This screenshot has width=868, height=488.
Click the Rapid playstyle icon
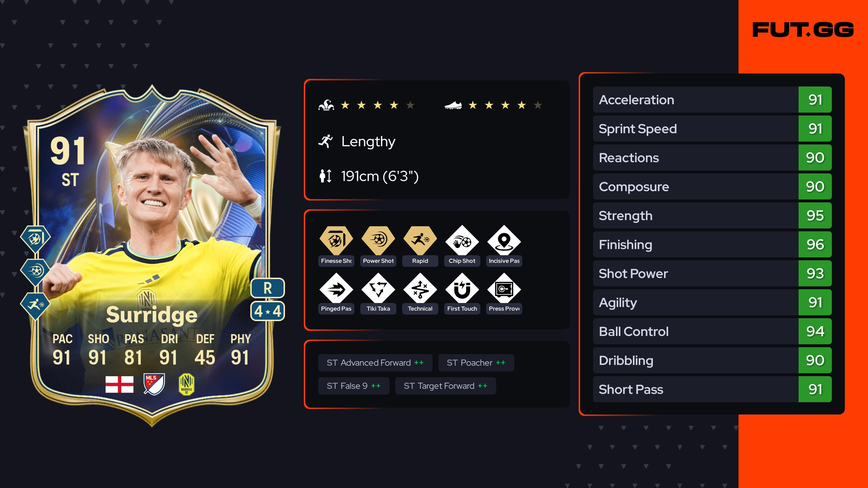click(420, 240)
